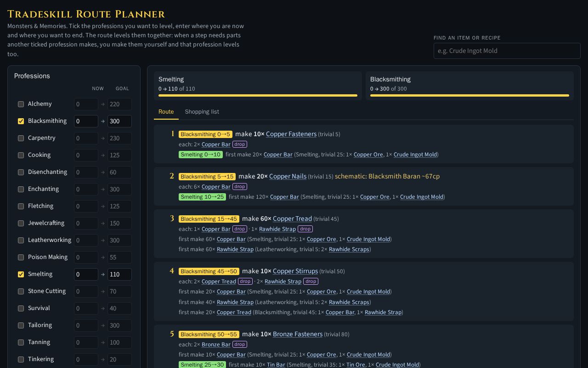Image resolution: width=588 pixels, height=368 pixels.
Task: Click Rawhide Scraps link in step 3
Action: (349, 249)
